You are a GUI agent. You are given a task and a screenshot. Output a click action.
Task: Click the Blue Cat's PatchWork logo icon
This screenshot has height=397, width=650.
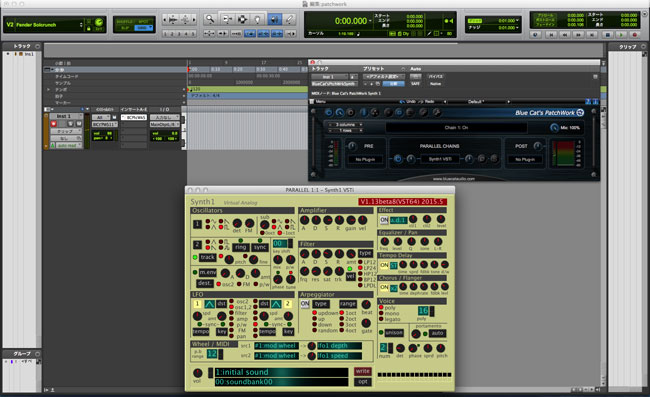(x=580, y=113)
